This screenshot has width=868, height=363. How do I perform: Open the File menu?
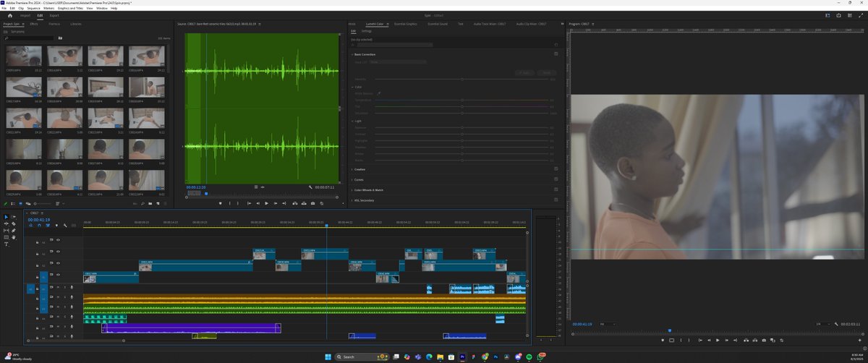(4, 8)
